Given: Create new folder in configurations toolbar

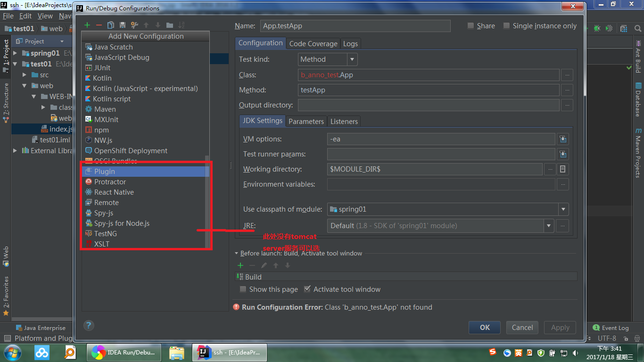Looking at the screenshot, I should pyautogui.click(x=170, y=25).
